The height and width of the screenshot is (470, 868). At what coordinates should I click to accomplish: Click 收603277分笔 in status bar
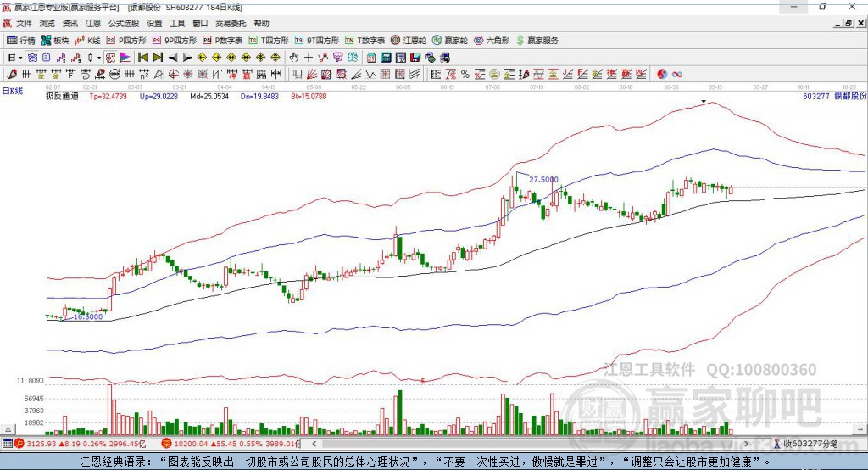pyautogui.click(x=805, y=444)
